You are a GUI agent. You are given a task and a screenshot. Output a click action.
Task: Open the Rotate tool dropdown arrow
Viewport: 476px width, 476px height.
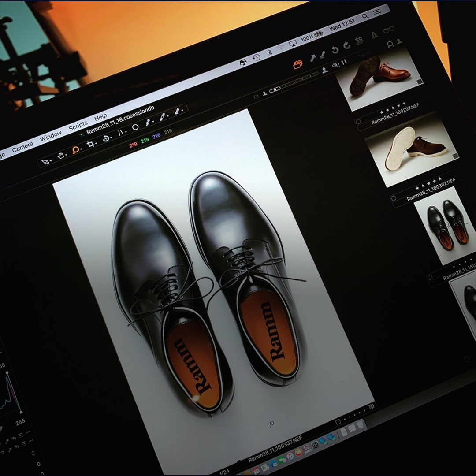point(111,138)
